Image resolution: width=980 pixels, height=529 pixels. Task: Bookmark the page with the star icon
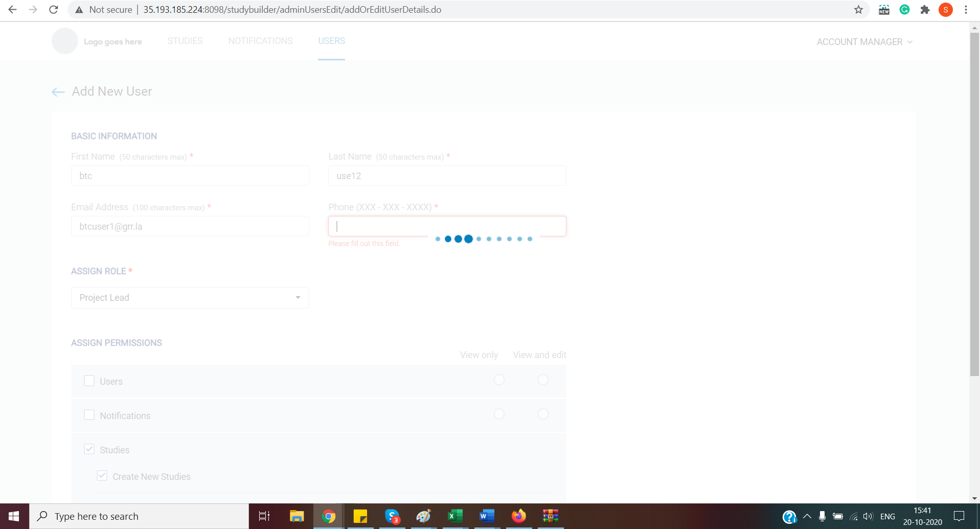(x=858, y=9)
